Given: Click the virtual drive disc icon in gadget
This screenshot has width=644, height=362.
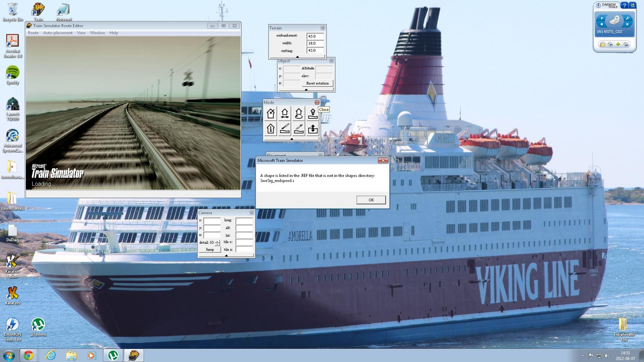Looking at the screenshot, I should pos(614,20).
